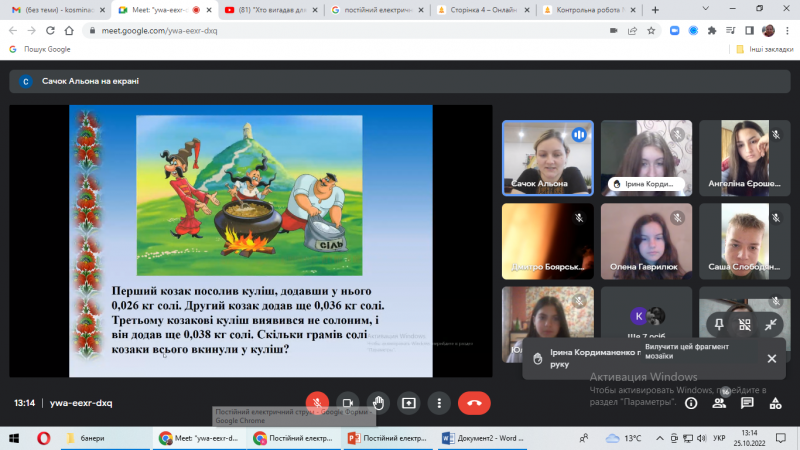This screenshot has width=800, height=450.
Task: Reload the Meet page
Action: click(x=50, y=31)
